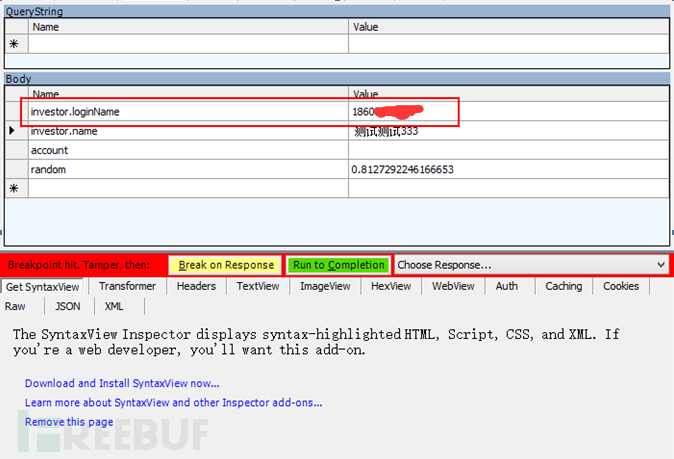Select the investor.name name cell
The image size is (674, 459).
pyautogui.click(x=188, y=131)
